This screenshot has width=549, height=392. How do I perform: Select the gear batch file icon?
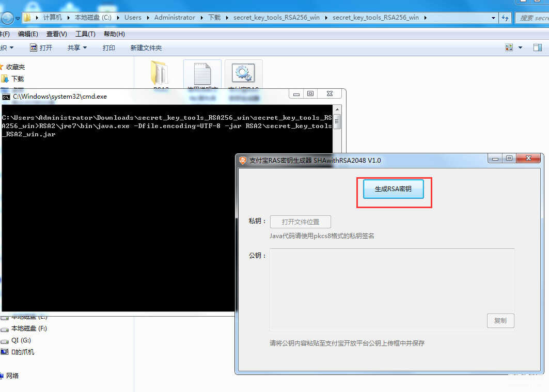(243, 73)
